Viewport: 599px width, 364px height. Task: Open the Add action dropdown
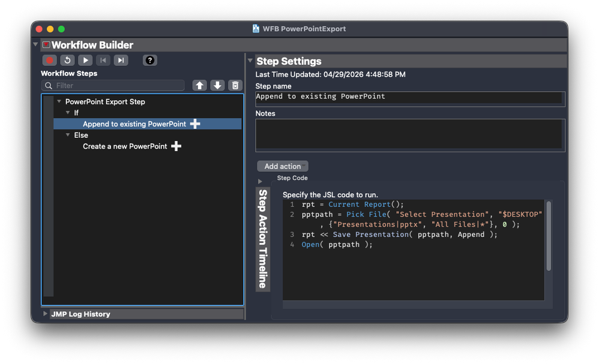pos(283,166)
